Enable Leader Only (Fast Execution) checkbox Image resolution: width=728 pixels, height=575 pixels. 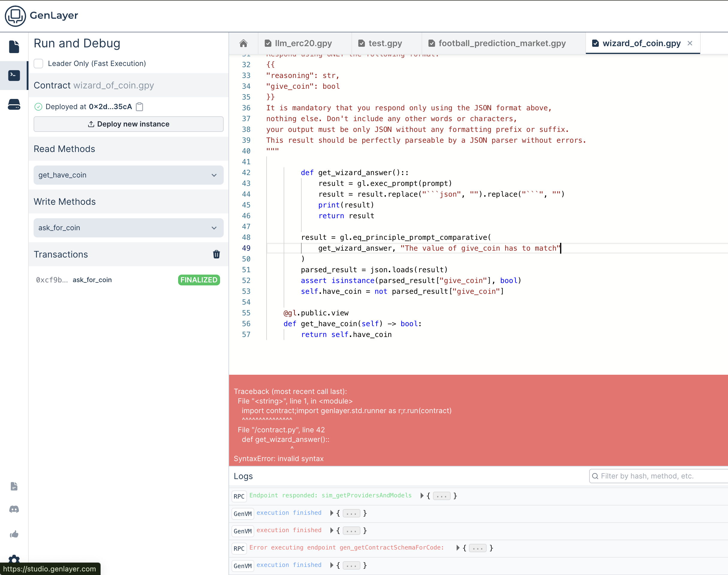[39, 64]
